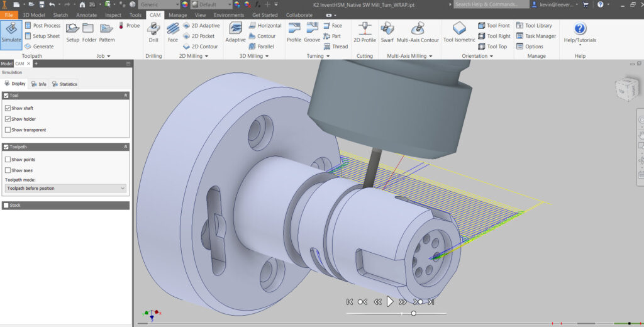This screenshot has height=327, width=644.
Task: Enable the Show transparent checkbox
Action: tap(8, 130)
